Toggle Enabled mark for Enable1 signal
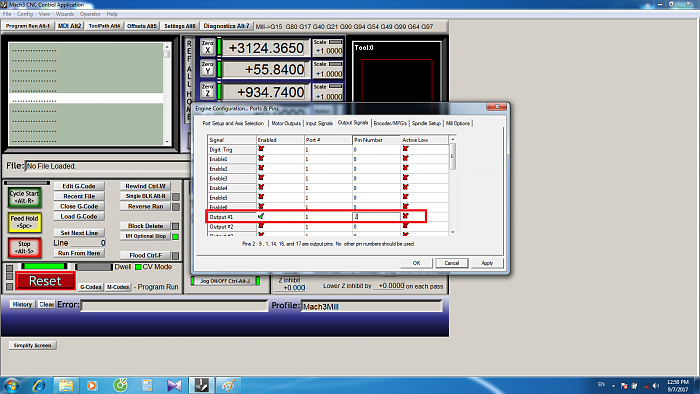Viewport: 700px width, 394px height. point(261,158)
